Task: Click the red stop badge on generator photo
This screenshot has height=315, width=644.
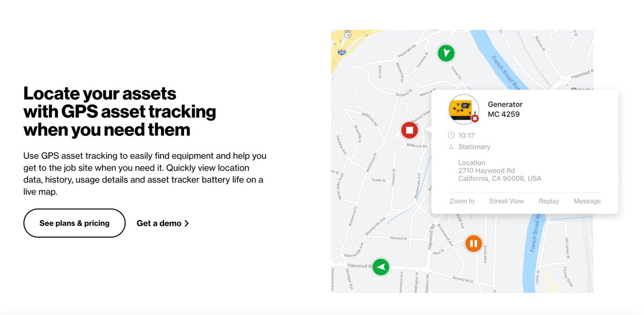Action: click(474, 118)
